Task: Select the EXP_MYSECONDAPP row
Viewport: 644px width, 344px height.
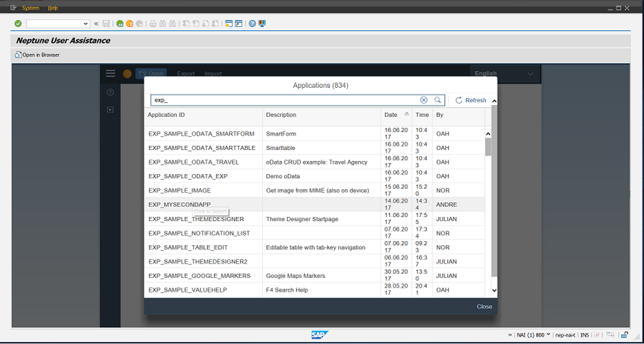Action: (x=315, y=205)
